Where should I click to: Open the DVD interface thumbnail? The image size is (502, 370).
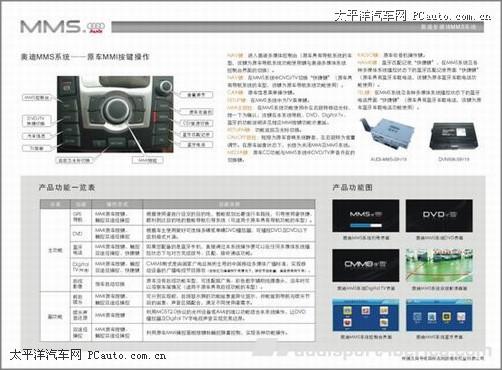pyautogui.click(x=439, y=216)
